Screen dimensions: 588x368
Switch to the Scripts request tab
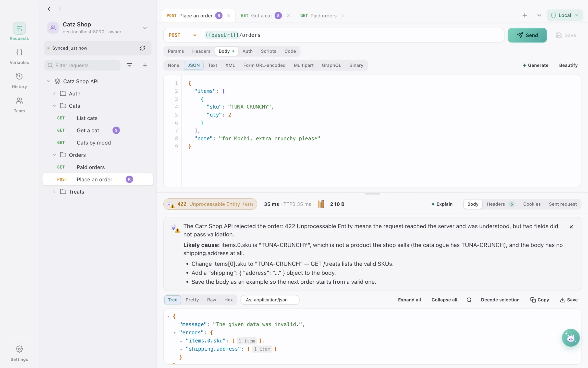click(268, 51)
